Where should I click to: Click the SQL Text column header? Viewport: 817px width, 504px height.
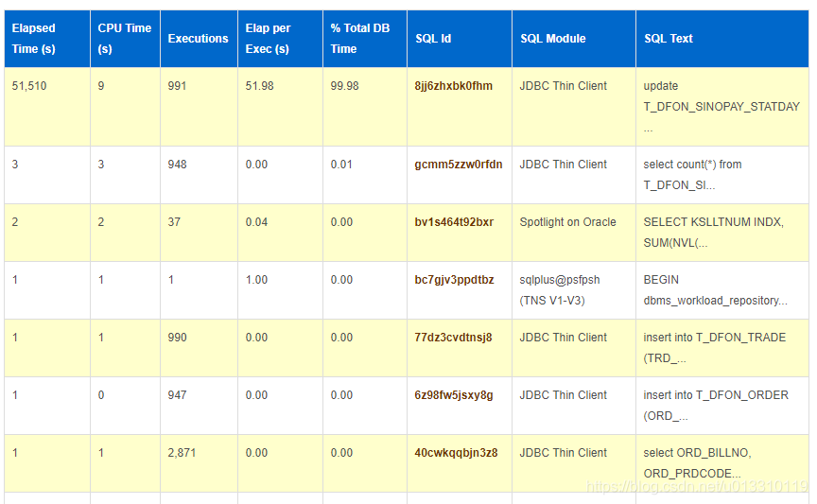pyautogui.click(x=722, y=39)
